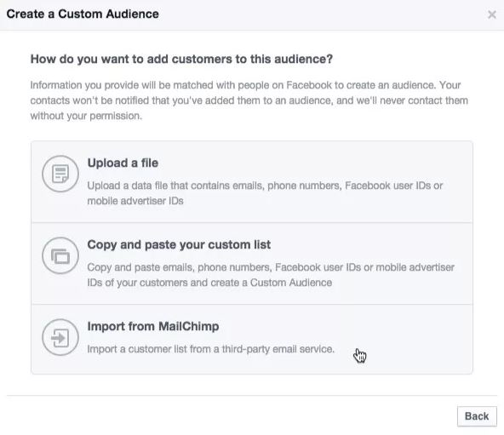The width and height of the screenshot is (504, 435).
Task: Select the Copy and paste option card
Action: [252, 263]
